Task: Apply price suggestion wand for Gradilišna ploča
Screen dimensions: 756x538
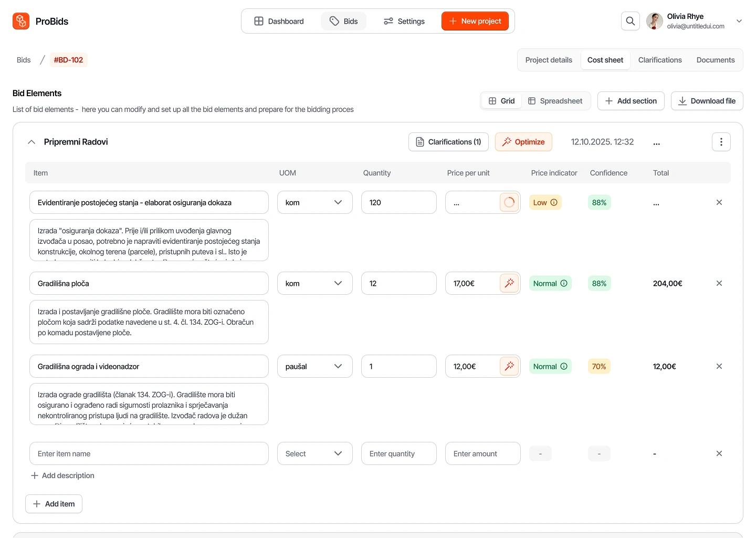Action: (509, 283)
